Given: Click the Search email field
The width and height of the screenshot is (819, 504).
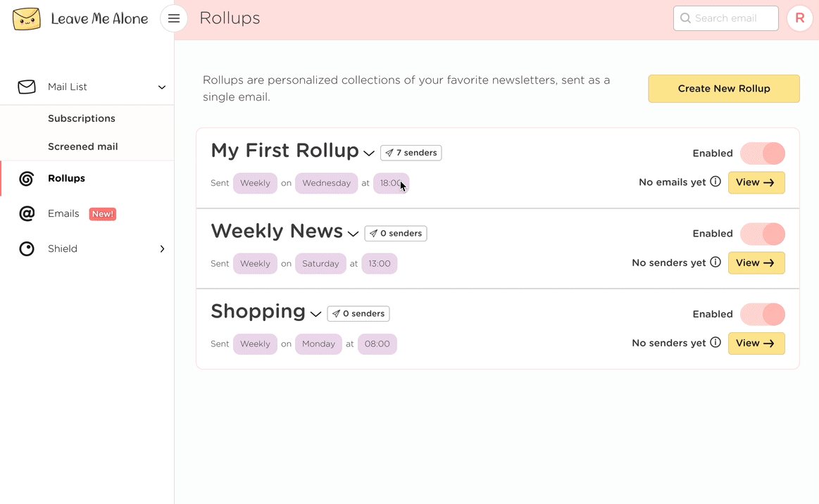Looking at the screenshot, I should click(x=732, y=18).
